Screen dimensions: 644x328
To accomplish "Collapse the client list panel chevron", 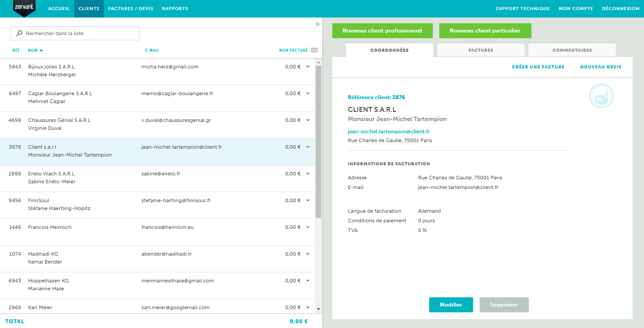I will coord(317,24).
